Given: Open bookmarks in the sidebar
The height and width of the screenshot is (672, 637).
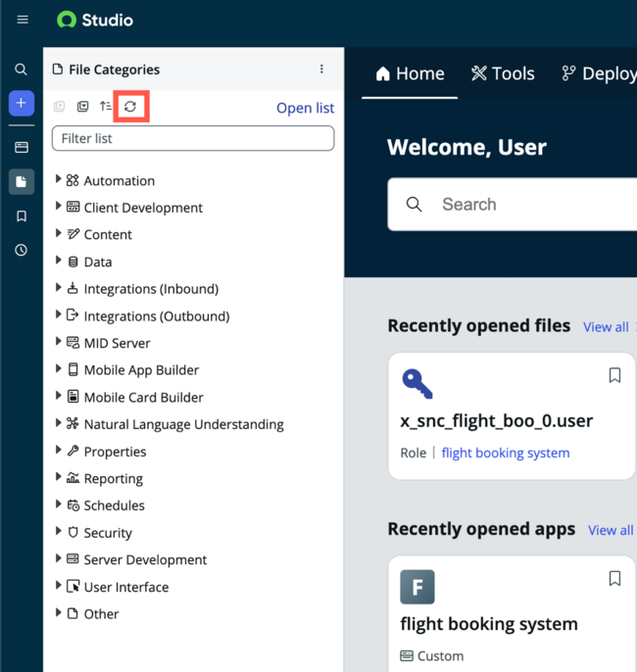Looking at the screenshot, I should point(22,216).
